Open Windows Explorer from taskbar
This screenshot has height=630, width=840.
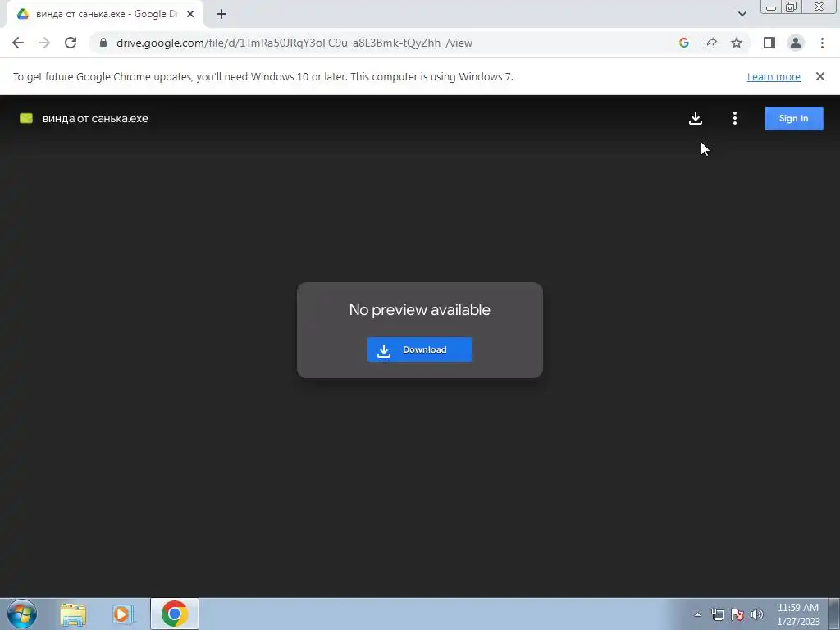73,614
